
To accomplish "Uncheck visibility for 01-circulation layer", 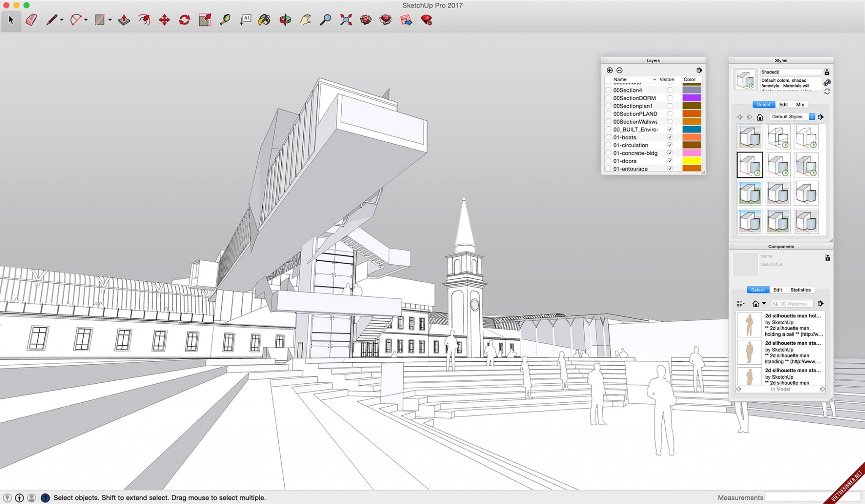I will click(x=669, y=145).
